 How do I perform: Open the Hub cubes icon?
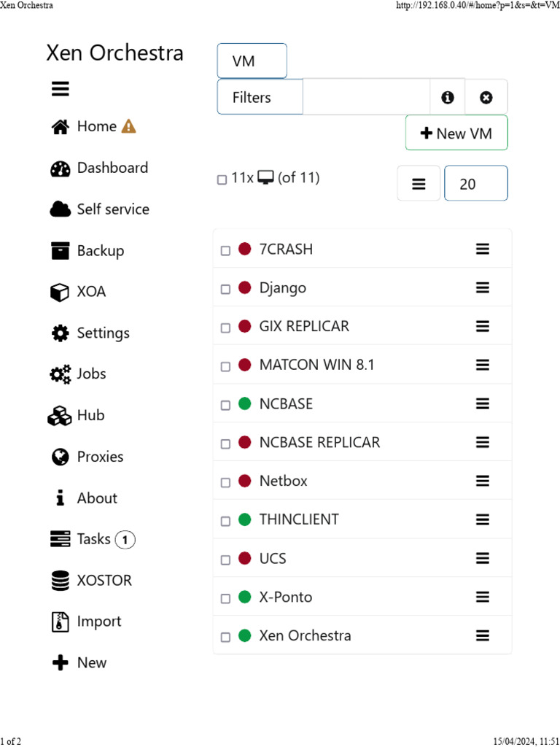click(60, 416)
